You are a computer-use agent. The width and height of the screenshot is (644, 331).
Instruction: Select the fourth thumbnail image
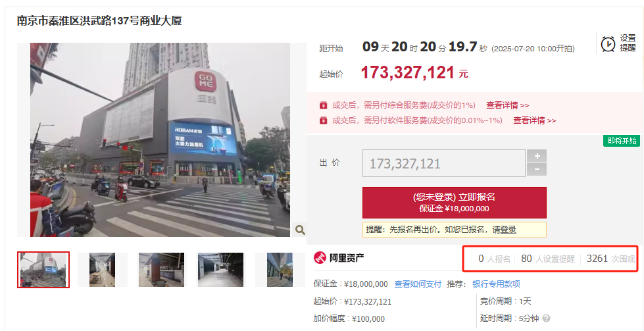click(x=220, y=269)
